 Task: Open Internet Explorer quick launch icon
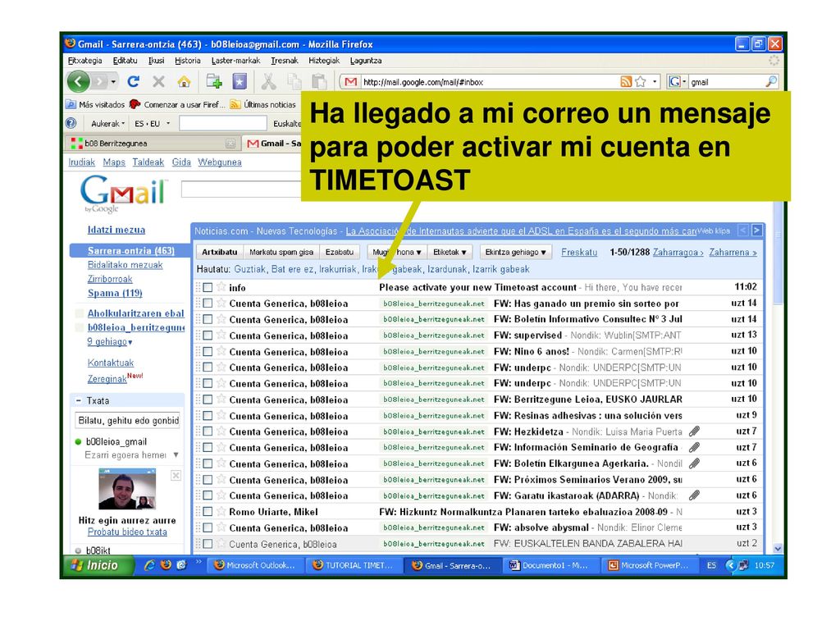149,564
